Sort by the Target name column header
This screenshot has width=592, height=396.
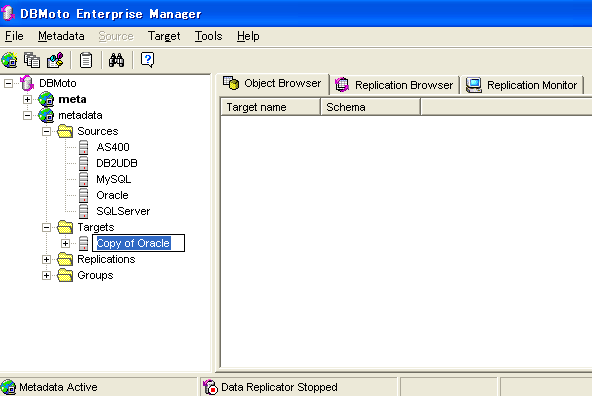[270, 107]
